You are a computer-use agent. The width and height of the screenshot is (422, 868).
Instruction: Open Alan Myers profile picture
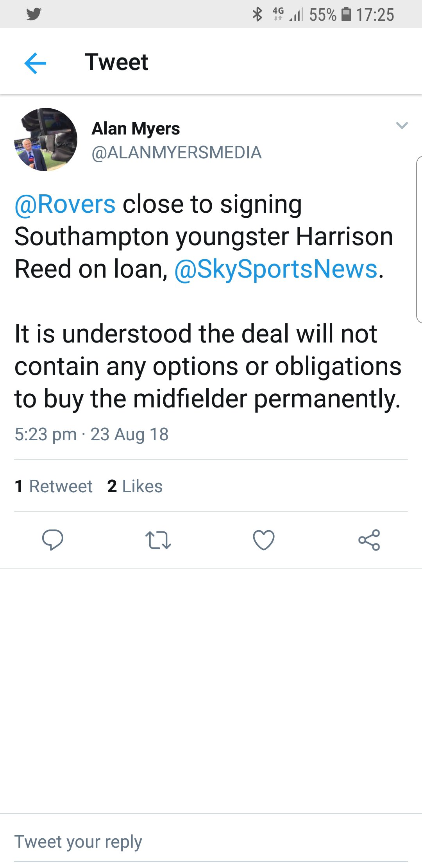click(x=46, y=140)
